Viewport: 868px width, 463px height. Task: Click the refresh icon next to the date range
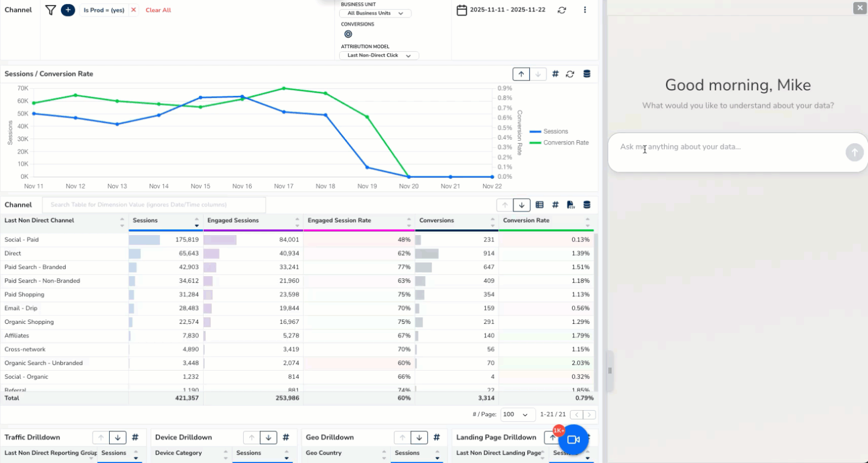click(561, 10)
